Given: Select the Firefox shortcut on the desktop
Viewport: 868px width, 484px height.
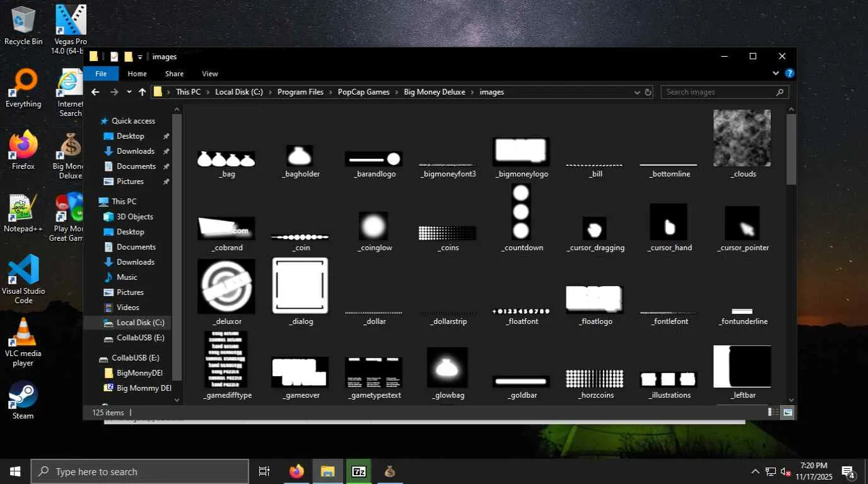Looking at the screenshot, I should (x=23, y=151).
